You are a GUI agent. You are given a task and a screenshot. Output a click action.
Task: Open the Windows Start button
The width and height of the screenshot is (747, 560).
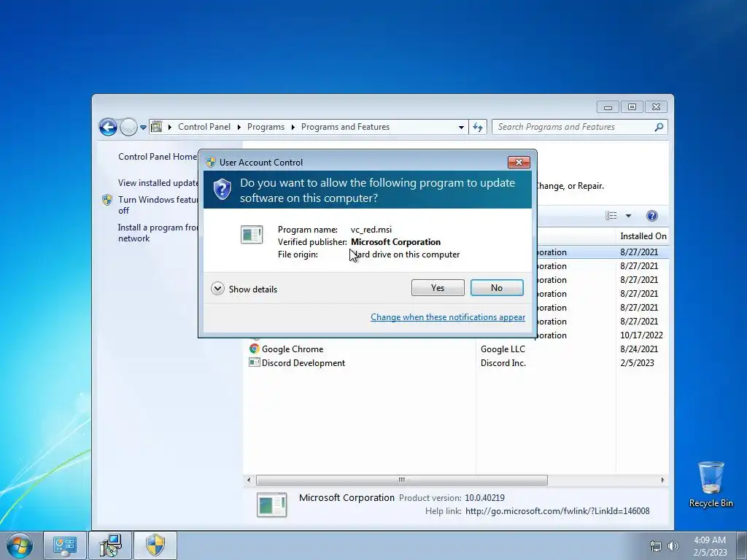(20, 545)
